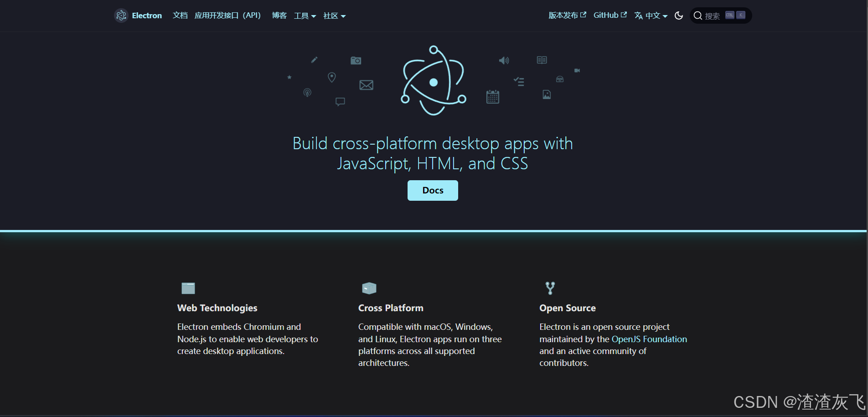Click the git fork icon above Open Source
This screenshot has width=868, height=417.
pos(550,288)
